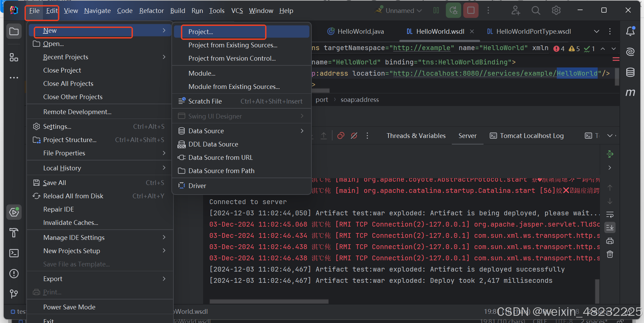
Task: Select Project... in New submenu
Action: click(242, 32)
